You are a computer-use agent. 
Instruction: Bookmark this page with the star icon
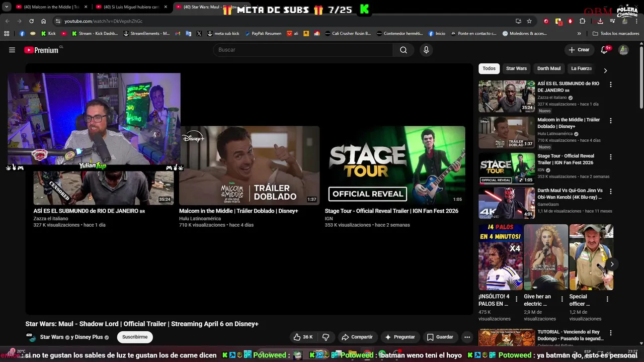[x=529, y=21]
